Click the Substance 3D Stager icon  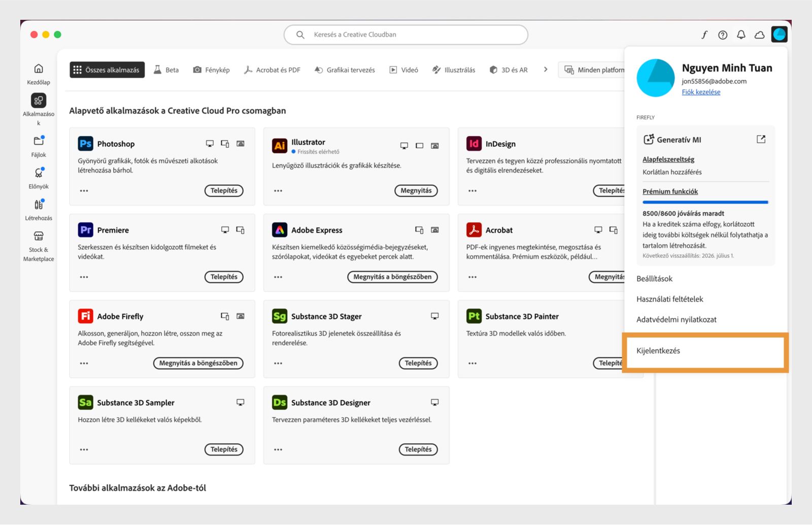280,316
